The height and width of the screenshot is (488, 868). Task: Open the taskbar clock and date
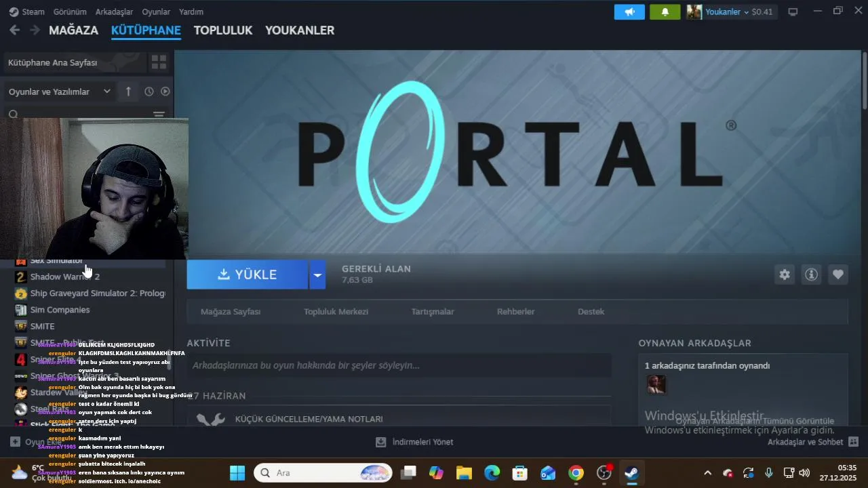coord(838,472)
